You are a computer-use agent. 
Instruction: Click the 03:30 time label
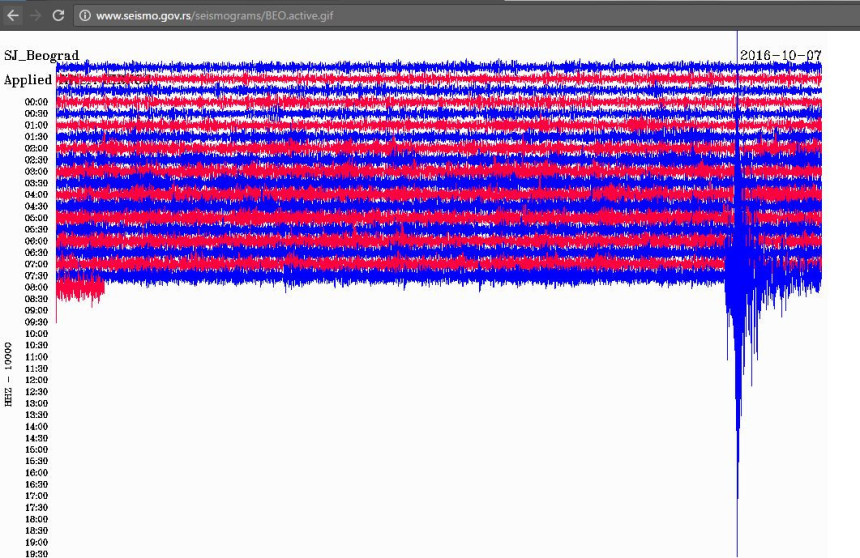coord(36,183)
